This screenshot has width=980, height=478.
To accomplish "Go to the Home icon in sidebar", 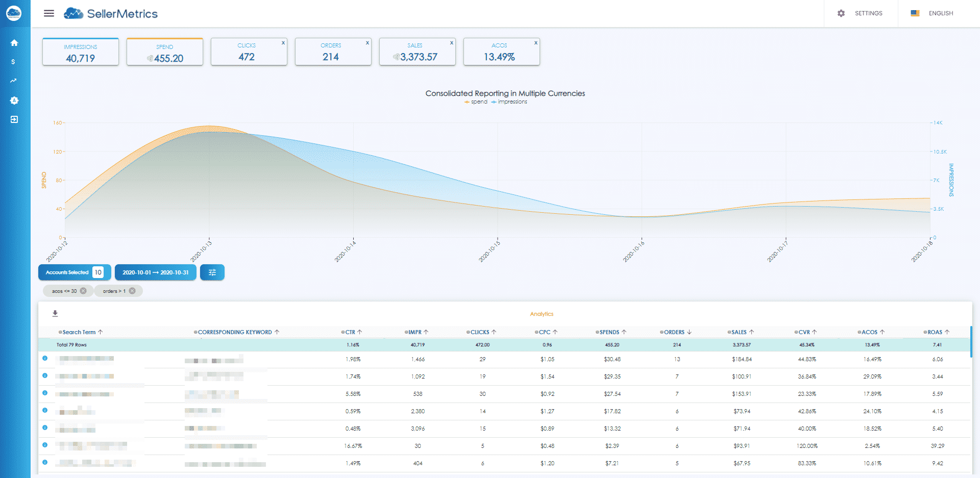I will pyautogui.click(x=14, y=43).
